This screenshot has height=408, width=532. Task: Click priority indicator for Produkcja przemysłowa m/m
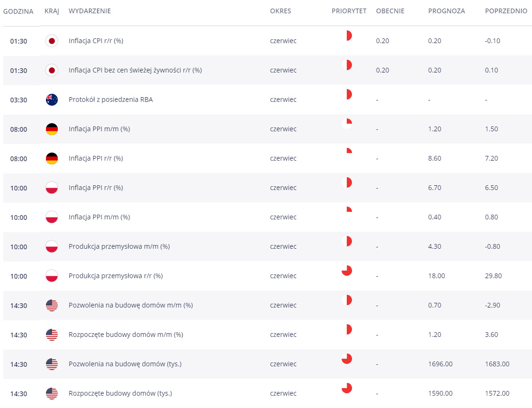[x=347, y=241]
